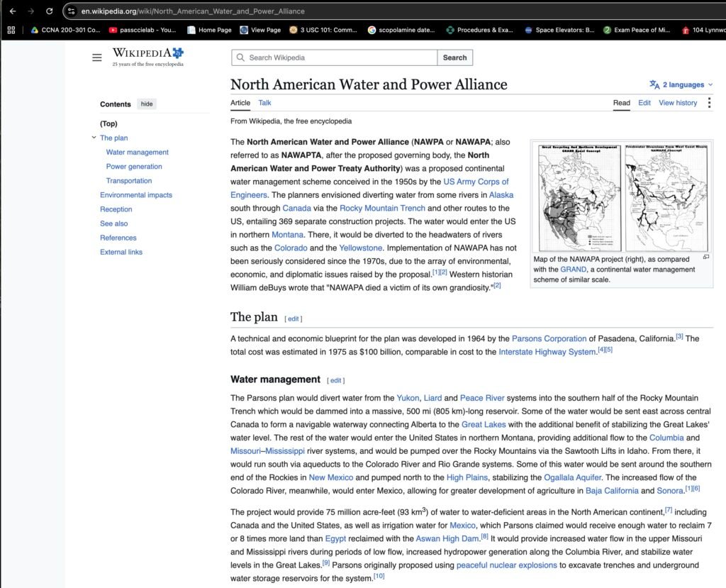Go to Power generation in Contents
Image resolution: width=726 pixels, height=588 pixels.
134,167
